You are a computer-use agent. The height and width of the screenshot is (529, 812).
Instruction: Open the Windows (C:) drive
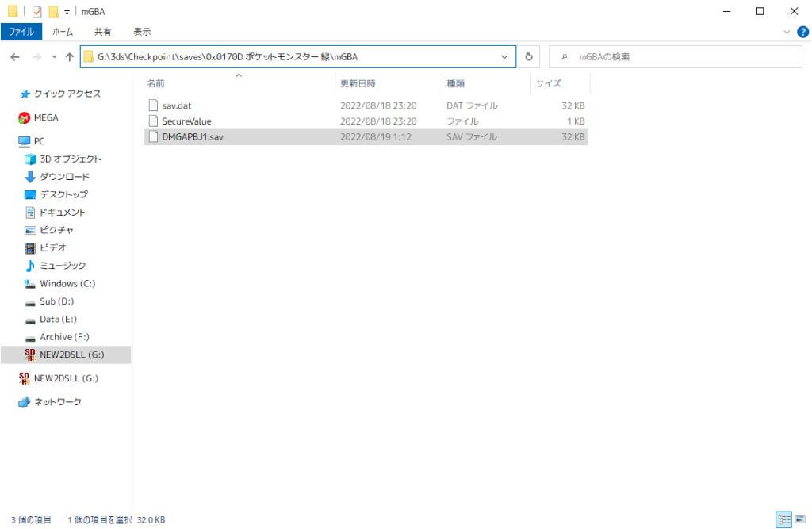pos(67,283)
